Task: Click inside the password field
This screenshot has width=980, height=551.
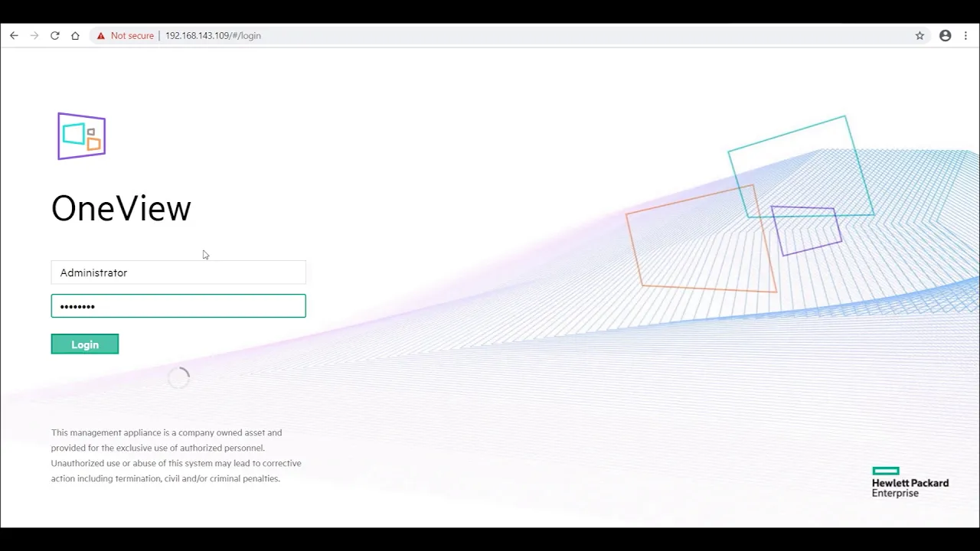Action: click(x=178, y=306)
